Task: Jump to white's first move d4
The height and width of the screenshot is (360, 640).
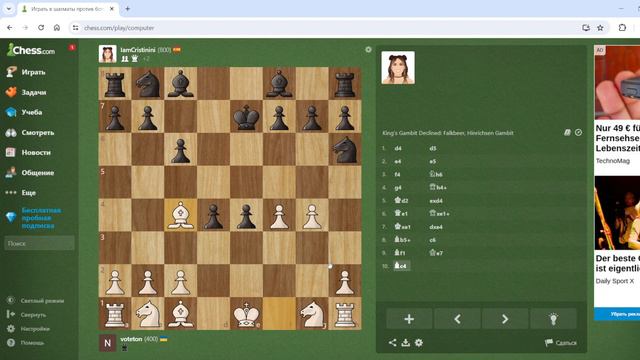Action: (x=398, y=148)
